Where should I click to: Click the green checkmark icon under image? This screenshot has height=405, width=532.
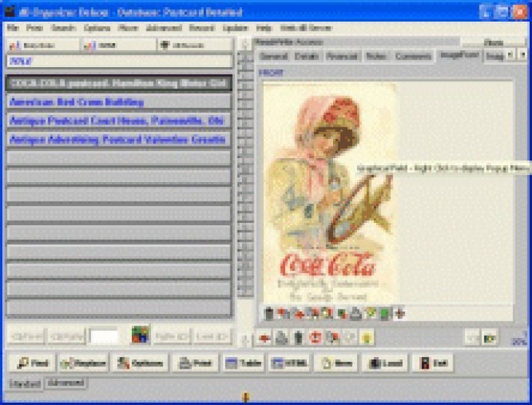pyautogui.click(x=371, y=313)
